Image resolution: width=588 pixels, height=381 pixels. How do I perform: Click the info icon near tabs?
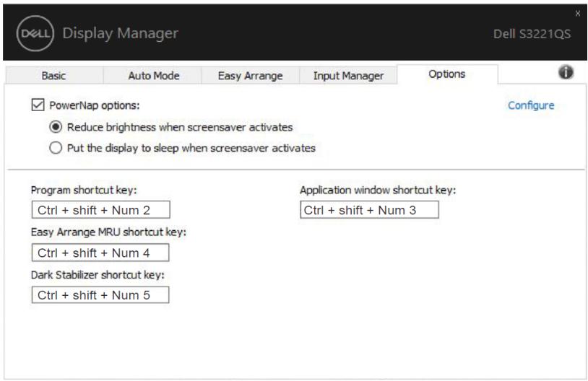[566, 72]
